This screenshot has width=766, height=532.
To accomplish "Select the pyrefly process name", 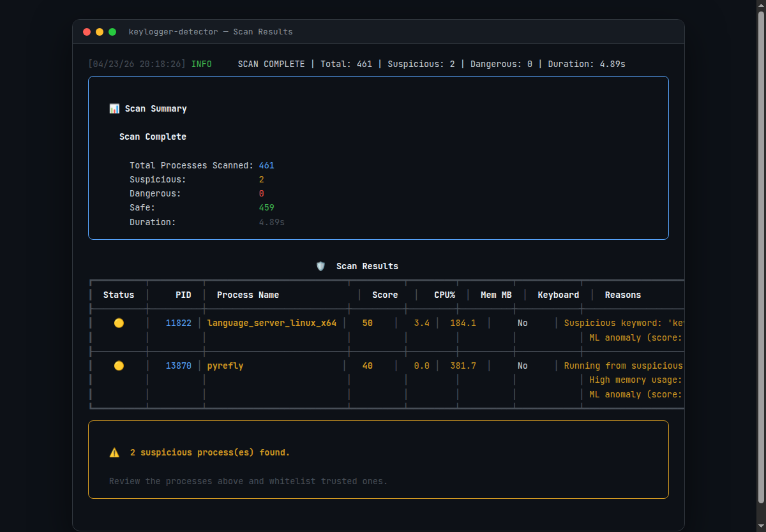I will click(225, 366).
